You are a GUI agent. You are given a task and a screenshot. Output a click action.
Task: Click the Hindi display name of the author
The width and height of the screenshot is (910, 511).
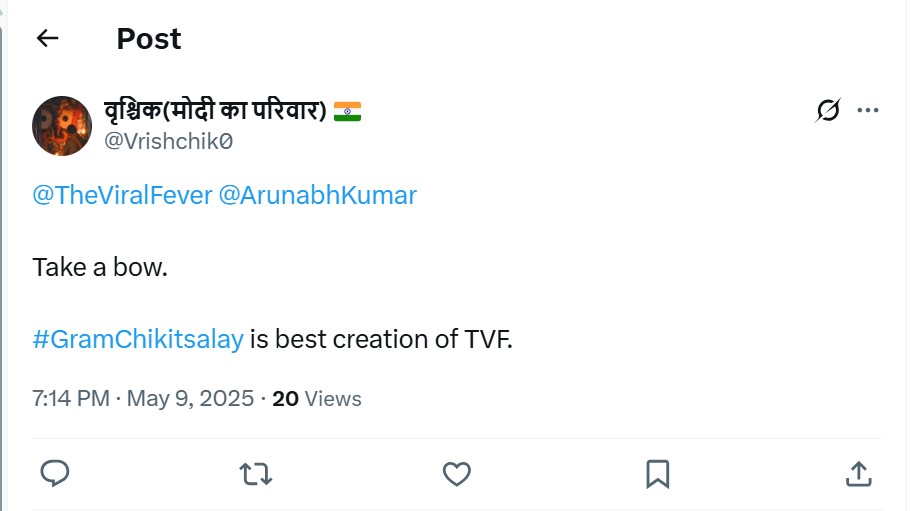click(215, 110)
